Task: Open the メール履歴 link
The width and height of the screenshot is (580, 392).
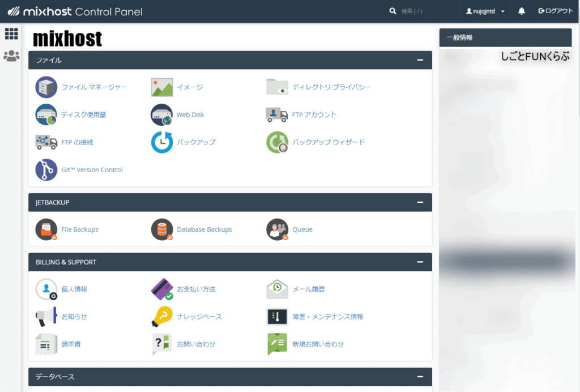Action: pos(309,289)
